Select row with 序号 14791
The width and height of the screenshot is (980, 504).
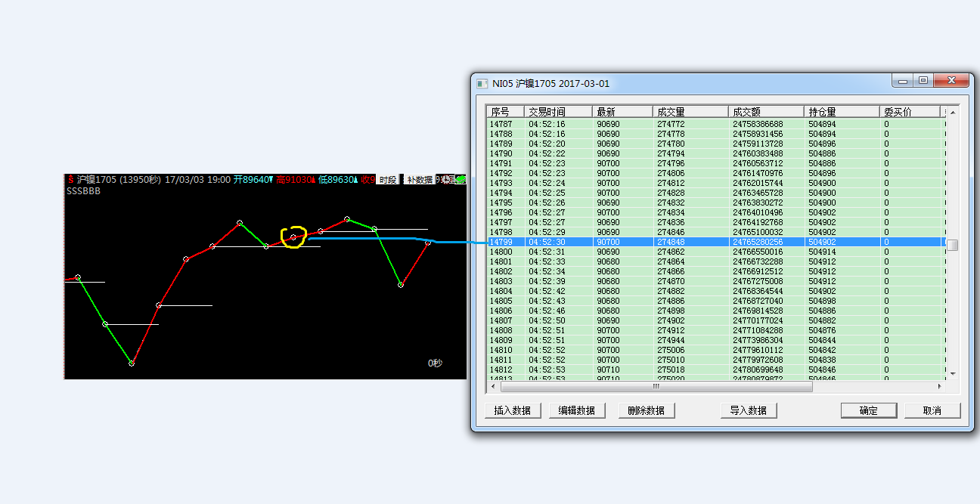click(716, 163)
